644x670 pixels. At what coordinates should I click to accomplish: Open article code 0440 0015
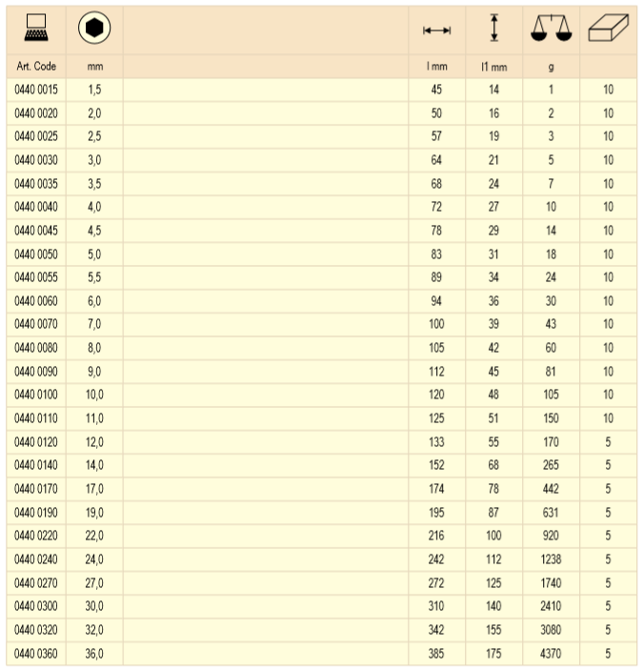(36, 91)
